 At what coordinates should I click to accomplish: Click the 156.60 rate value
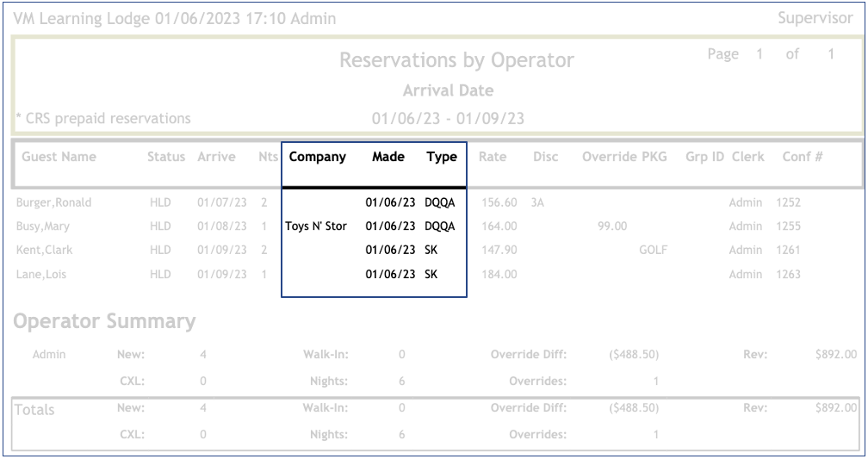500,203
